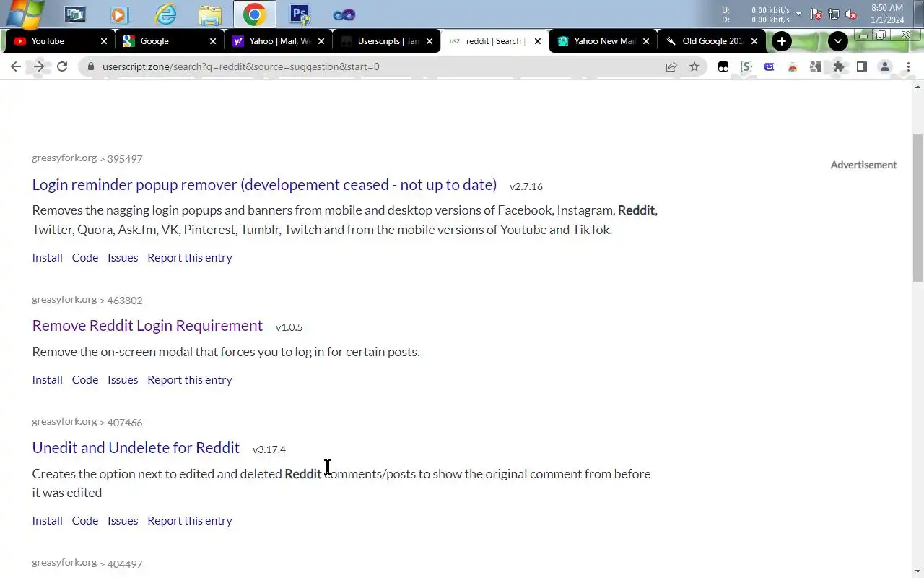Go back to the previous page
The height and width of the screenshot is (578, 924).
(16, 66)
